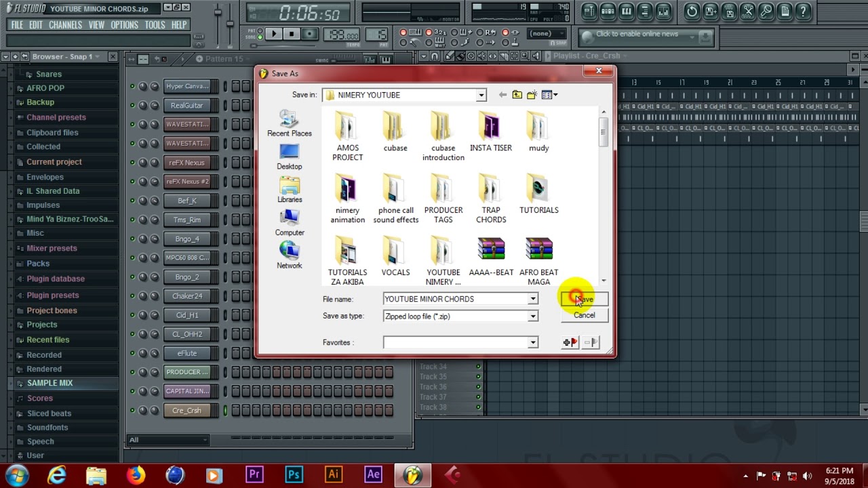Toggle mute on Track 38

[478, 407]
